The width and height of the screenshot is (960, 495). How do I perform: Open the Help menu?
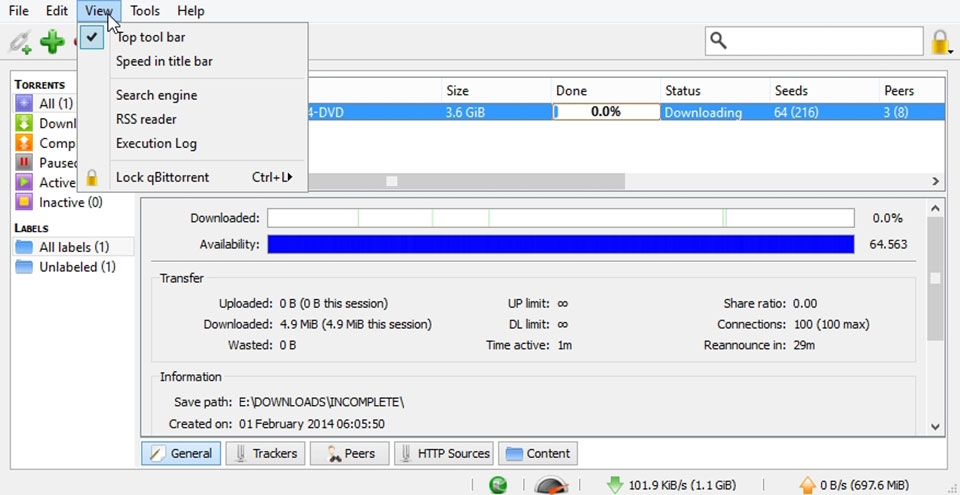190,11
